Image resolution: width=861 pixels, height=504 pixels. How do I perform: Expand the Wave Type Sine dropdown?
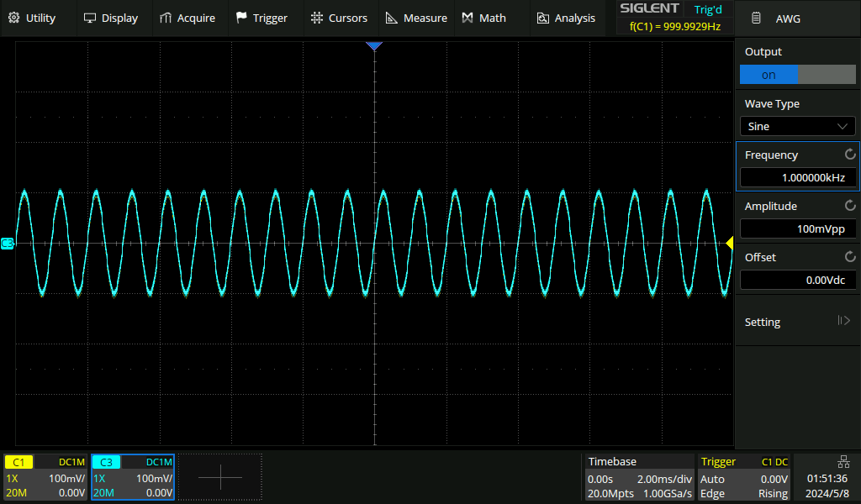797,126
